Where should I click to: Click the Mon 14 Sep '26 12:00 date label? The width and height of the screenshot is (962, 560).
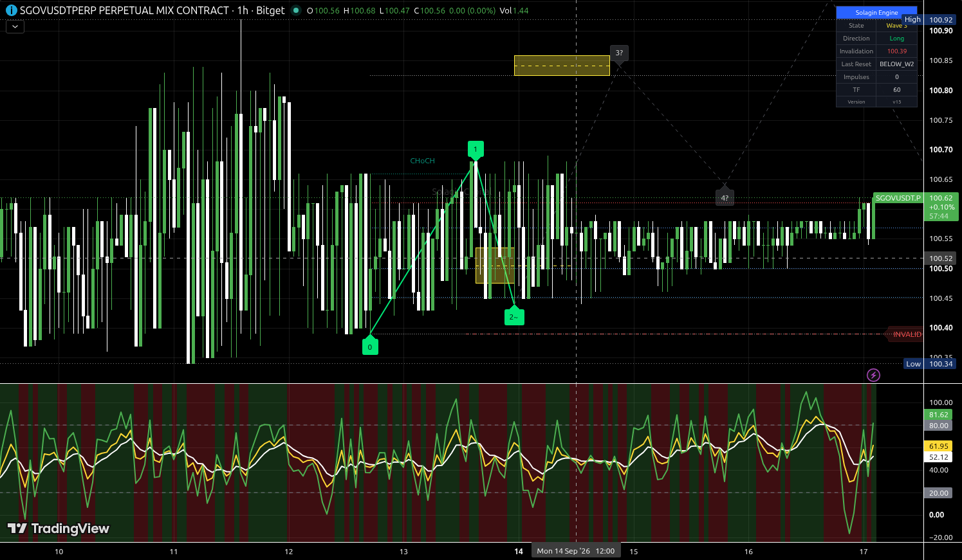[576, 551]
